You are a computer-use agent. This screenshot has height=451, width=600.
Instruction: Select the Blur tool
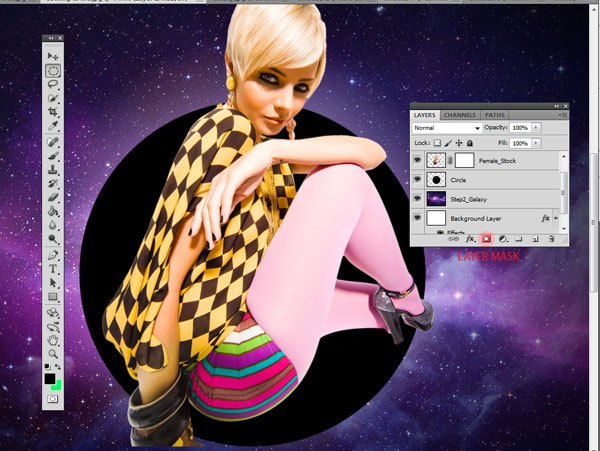pos(53,225)
